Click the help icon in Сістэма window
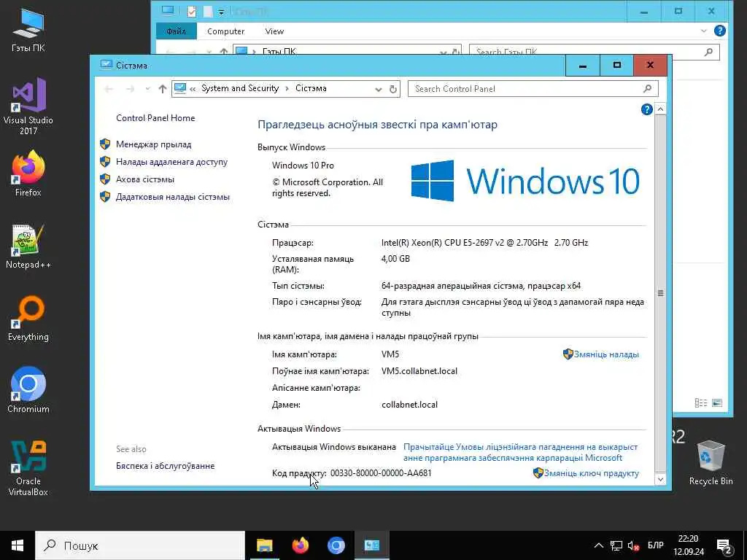747x560 pixels. tap(646, 109)
